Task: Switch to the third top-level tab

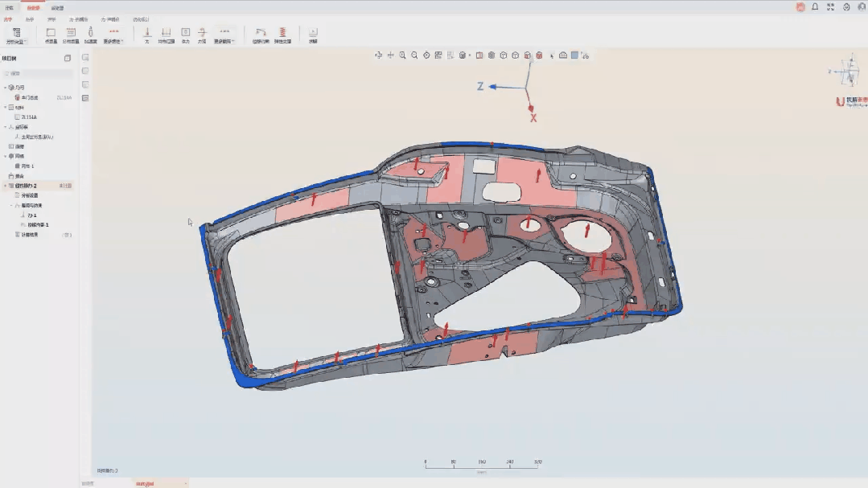Action: click(57, 7)
